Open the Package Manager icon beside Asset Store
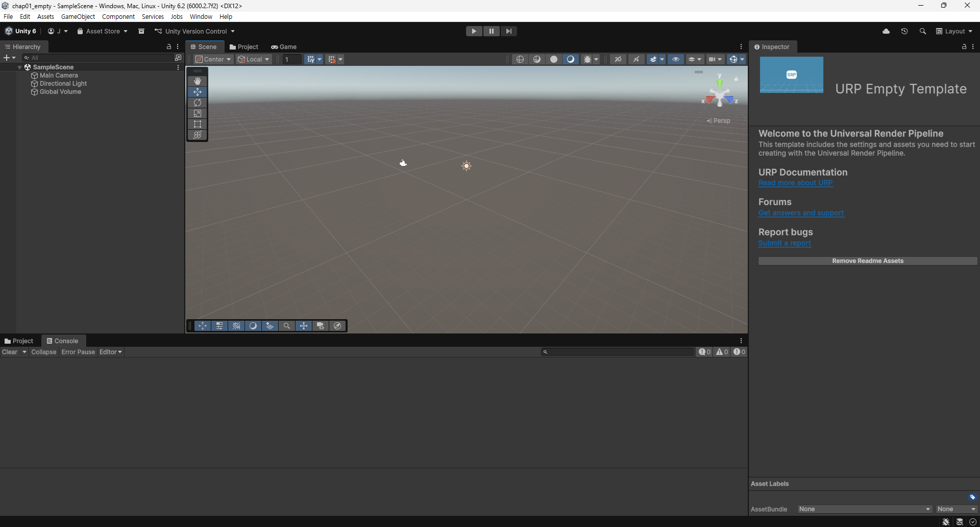This screenshot has height=527, width=980. (141, 31)
